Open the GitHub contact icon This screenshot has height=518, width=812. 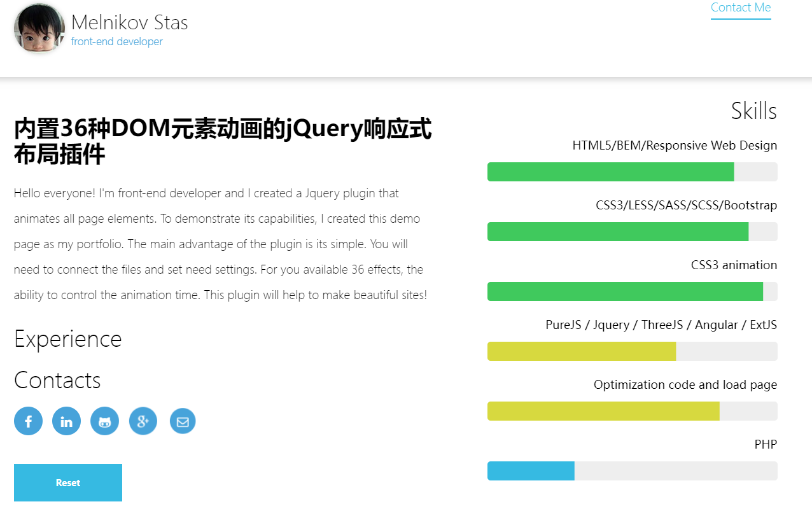click(104, 421)
